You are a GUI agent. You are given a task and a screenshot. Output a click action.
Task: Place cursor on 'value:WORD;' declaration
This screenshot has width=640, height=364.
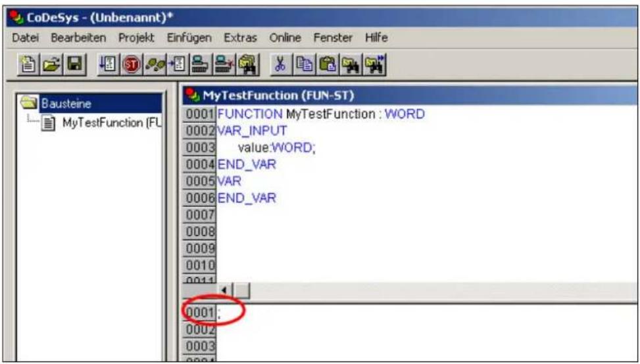[x=277, y=148]
